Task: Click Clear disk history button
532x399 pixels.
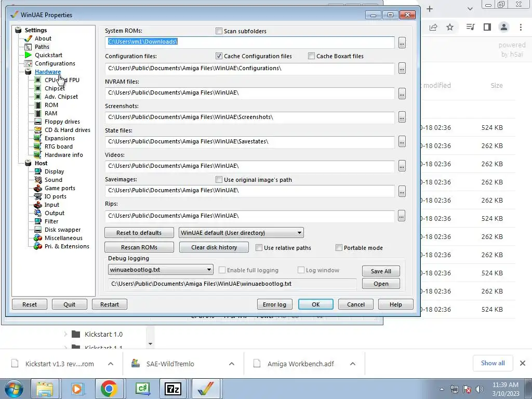Action: pyautogui.click(x=214, y=247)
